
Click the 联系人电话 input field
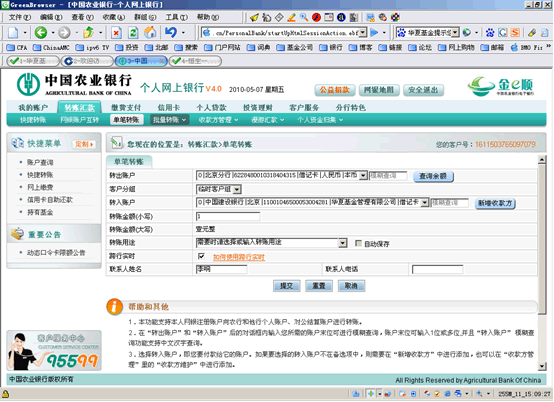tap(437, 270)
